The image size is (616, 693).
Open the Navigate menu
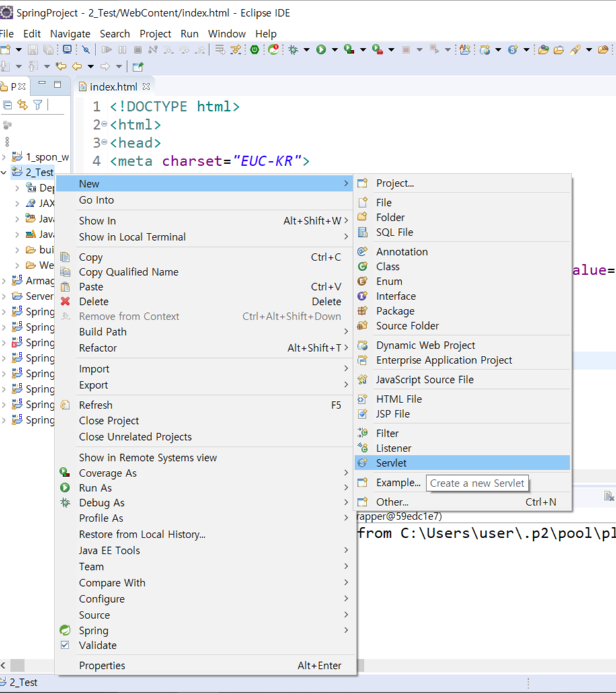(70, 34)
